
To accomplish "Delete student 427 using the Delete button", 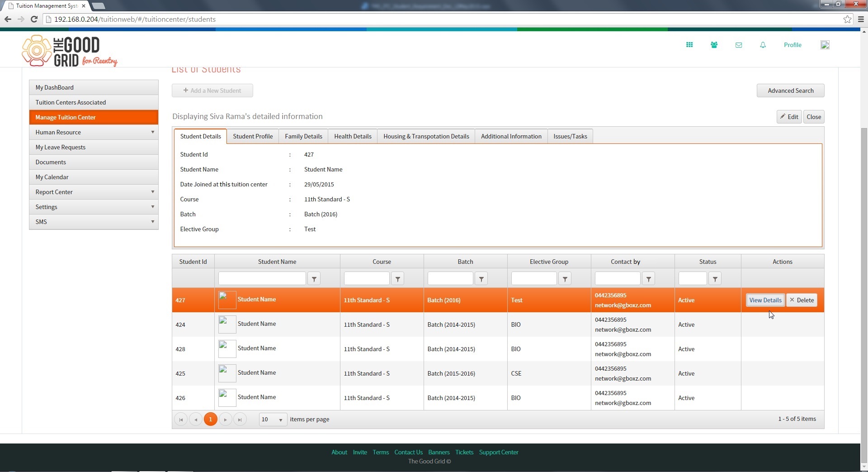I will pos(802,300).
